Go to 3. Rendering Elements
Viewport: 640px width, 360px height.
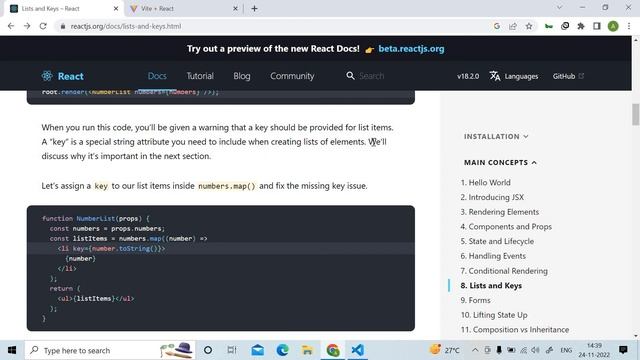pos(500,212)
